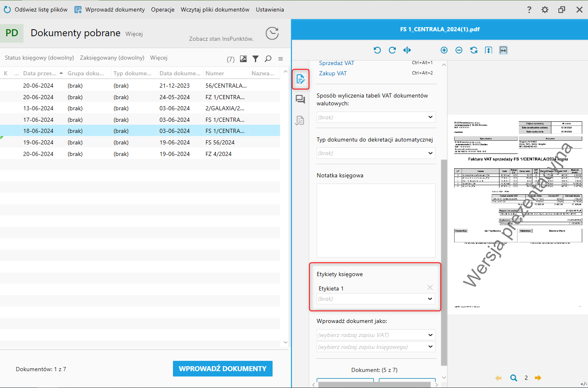Image resolution: width=588 pixels, height=388 pixels.
Task: Click the export list icon next to (7)
Action: (x=243, y=59)
